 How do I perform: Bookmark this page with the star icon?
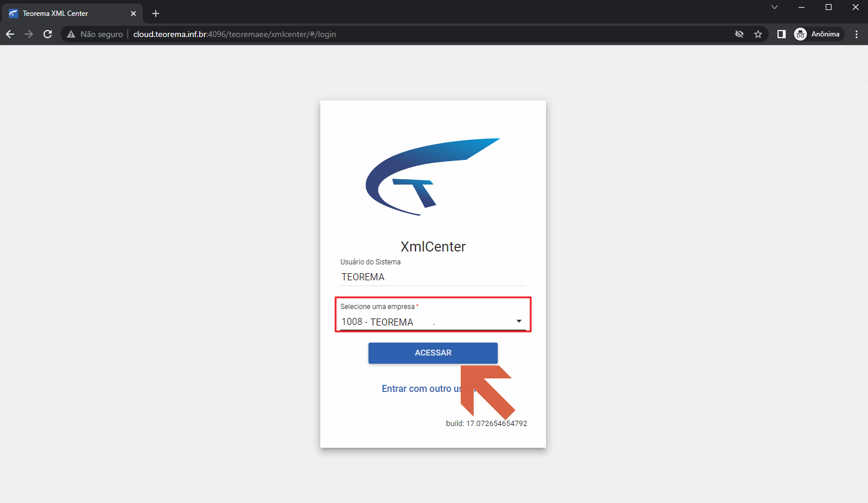[758, 34]
